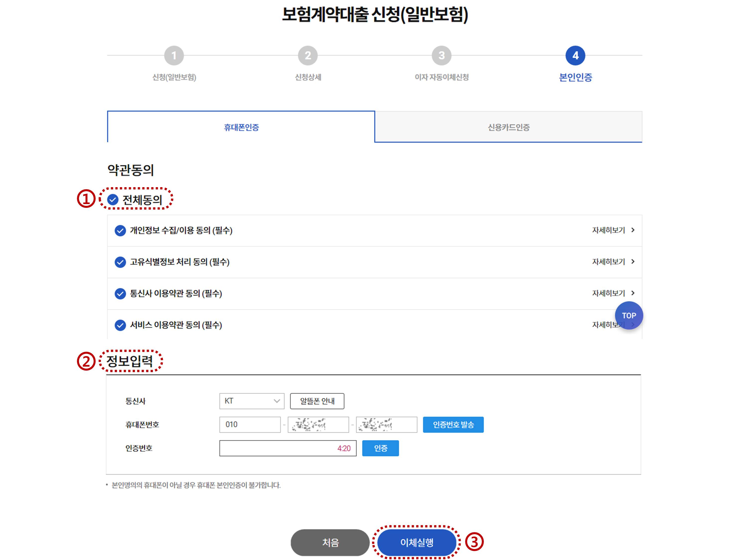Screen dimensions: 747x560
Task: Click step 2 circle icon 신청상세
Action: coord(308,55)
